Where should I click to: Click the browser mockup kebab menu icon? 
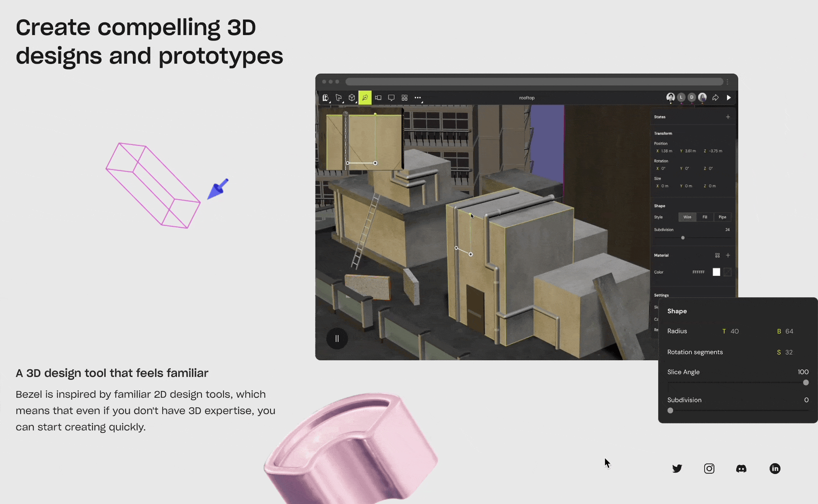coord(728,82)
